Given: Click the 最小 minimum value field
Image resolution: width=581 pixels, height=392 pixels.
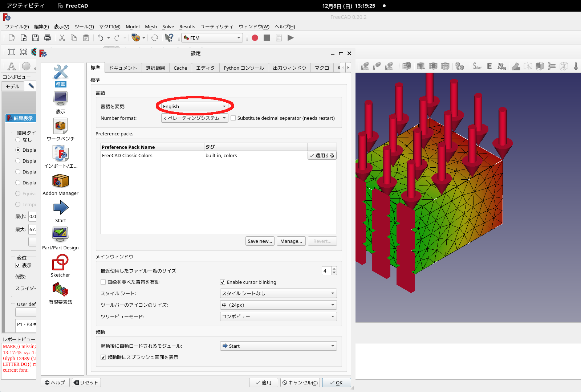Looking at the screenshot, I should click(33, 216).
